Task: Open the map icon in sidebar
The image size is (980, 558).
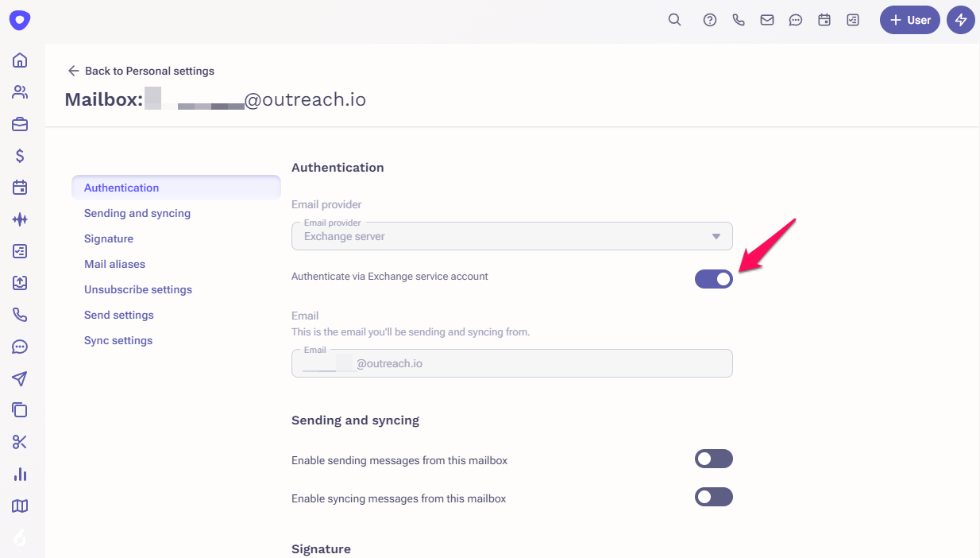Action: (20, 506)
